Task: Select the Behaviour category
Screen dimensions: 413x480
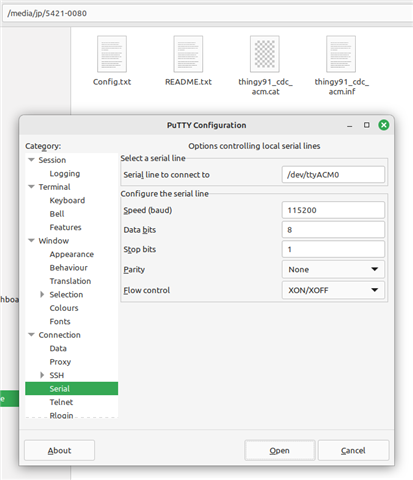Action: (x=69, y=268)
